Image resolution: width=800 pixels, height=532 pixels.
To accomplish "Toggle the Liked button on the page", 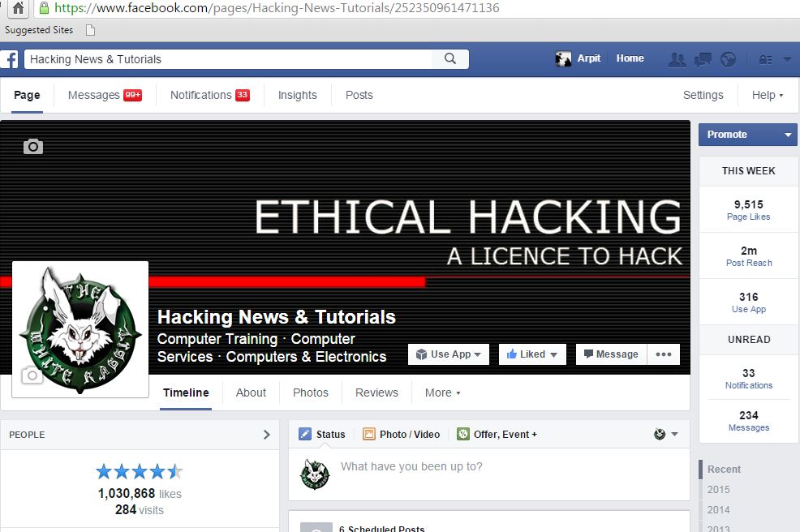I will click(531, 354).
